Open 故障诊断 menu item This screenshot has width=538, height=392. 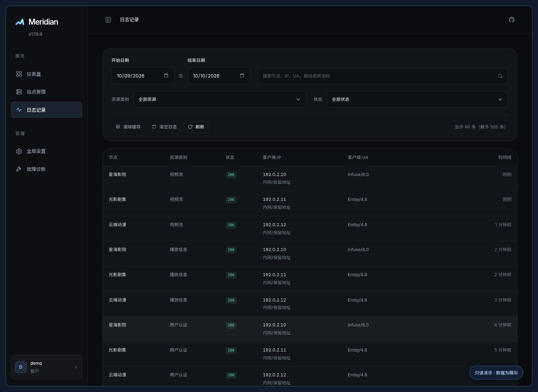(x=47, y=169)
